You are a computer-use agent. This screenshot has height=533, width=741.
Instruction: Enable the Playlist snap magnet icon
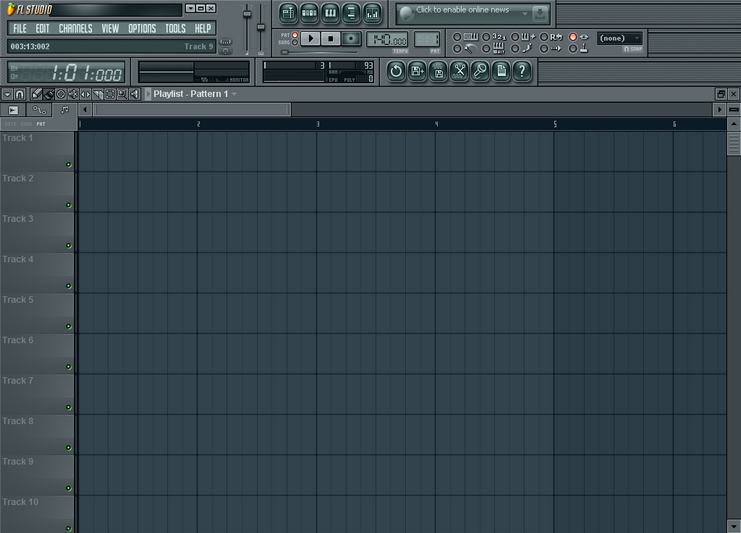19,94
